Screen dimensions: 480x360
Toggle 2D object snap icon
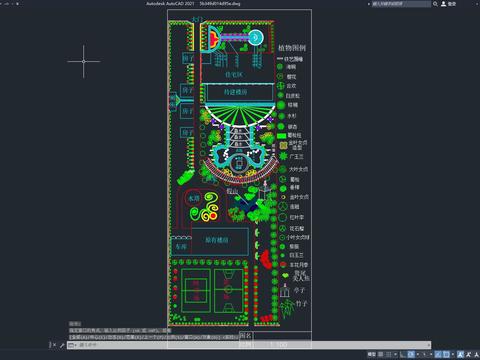click(446, 354)
